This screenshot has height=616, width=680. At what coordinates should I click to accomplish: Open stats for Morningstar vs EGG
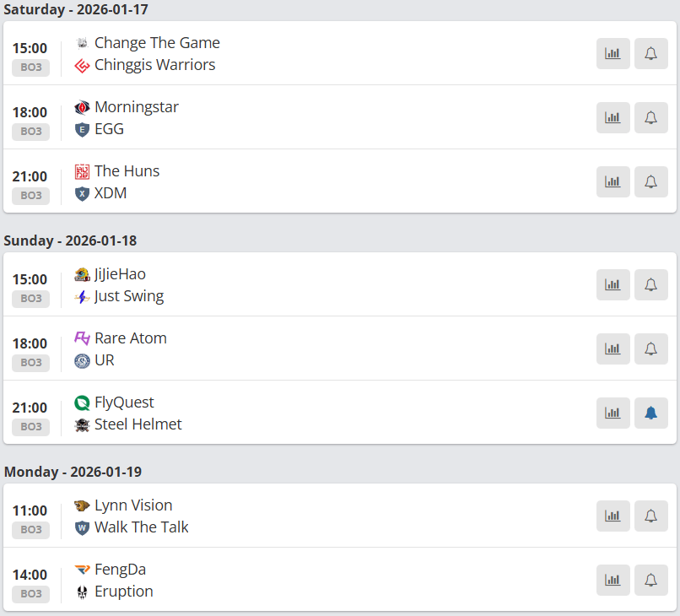pyautogui.click(x=613, y=117)
